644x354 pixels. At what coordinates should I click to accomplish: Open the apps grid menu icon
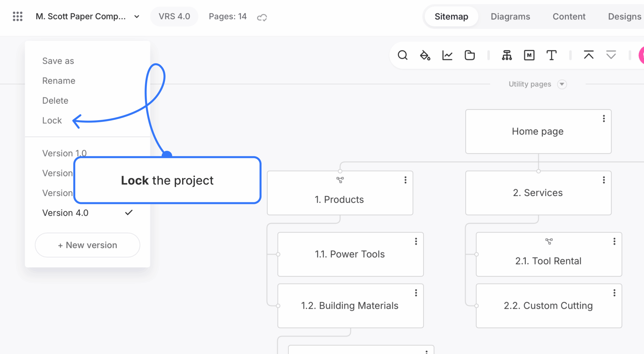click(18, 16)
